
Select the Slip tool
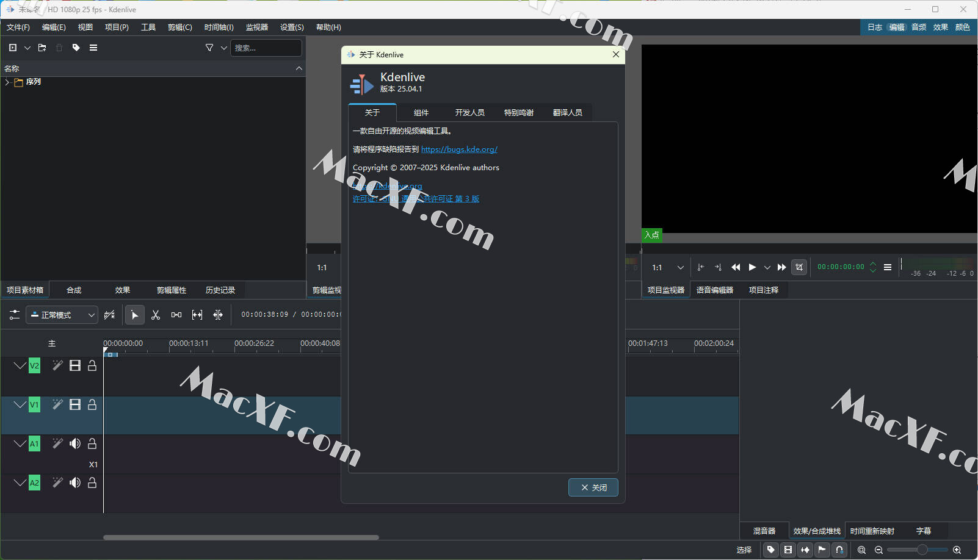tap(197, 315)
